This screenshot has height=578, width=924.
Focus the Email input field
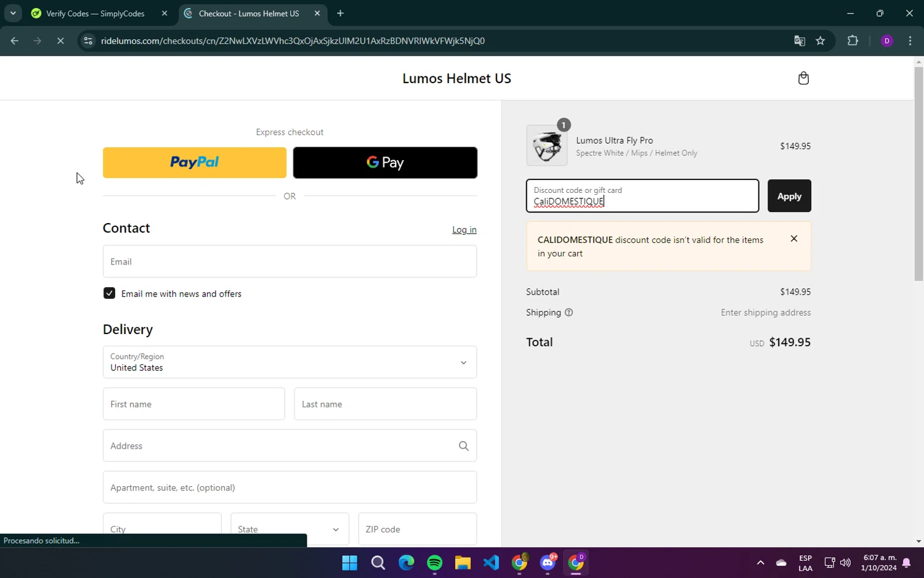click(x=290, y=261)
